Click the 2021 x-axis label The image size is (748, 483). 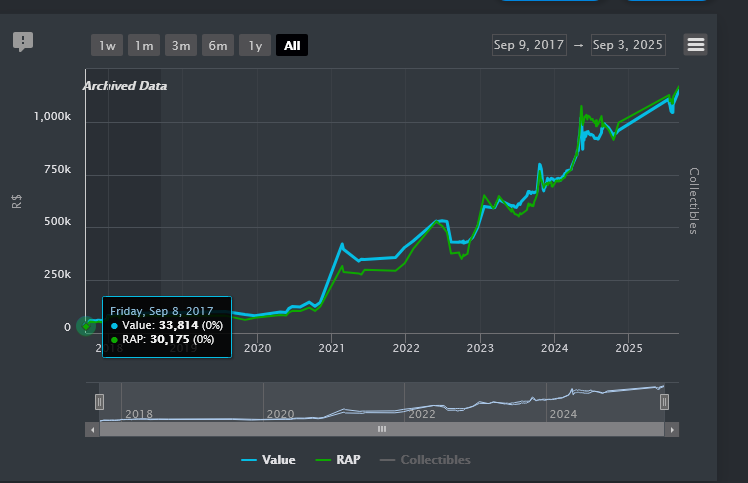(x=332, y=348)
